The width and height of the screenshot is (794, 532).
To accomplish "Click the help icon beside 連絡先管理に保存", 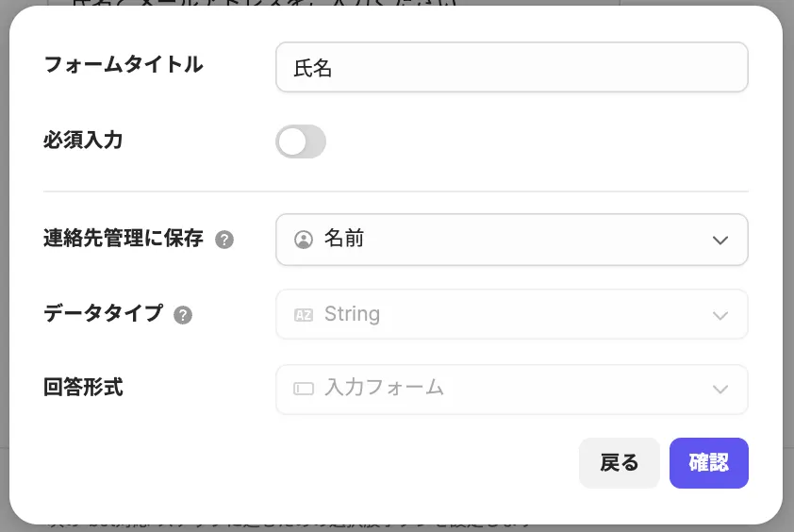I will point(224,240).
